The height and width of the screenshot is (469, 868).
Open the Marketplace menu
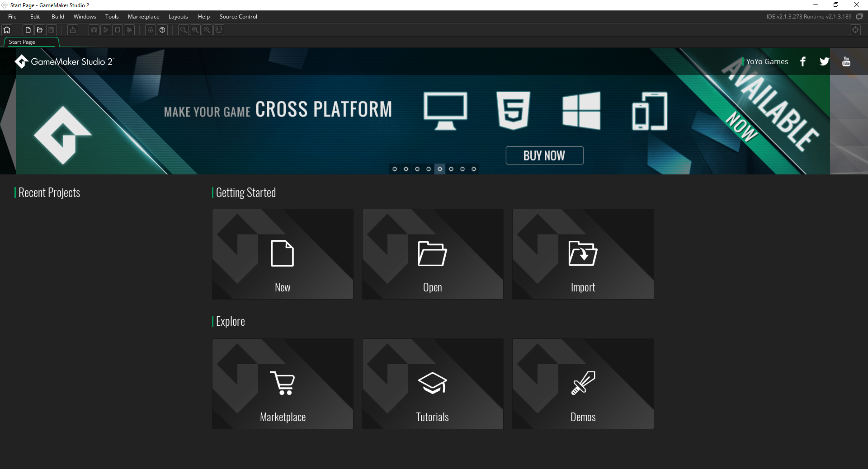coord(143,17)
